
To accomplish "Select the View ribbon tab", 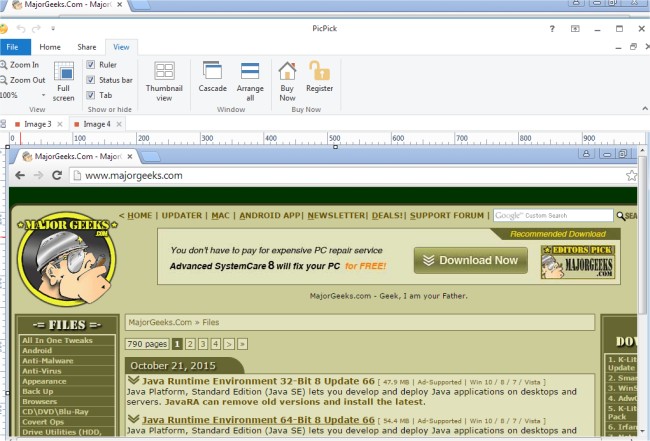I will pyautogui.click(x=121, y=47).
